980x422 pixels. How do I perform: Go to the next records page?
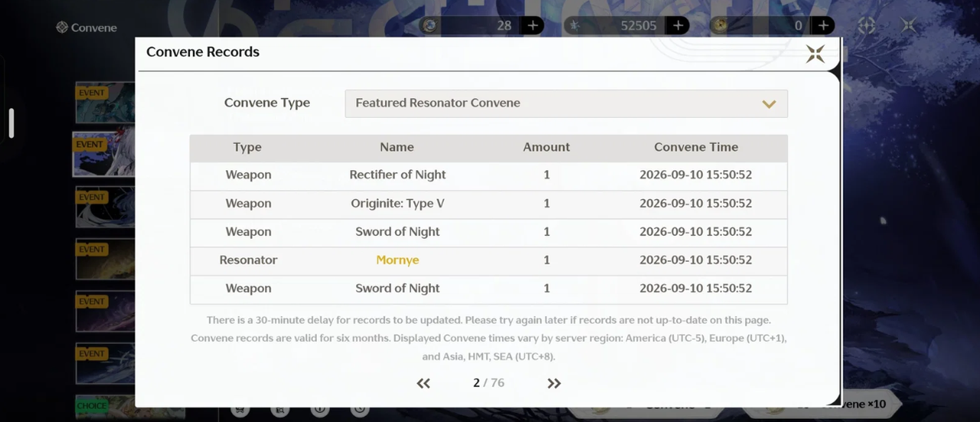pyautogui.click(x=554, y=383)
